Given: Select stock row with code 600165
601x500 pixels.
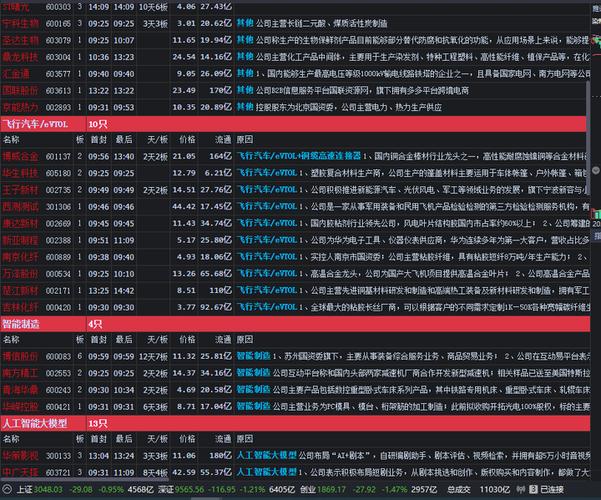Looking at the screenshot, I should [x=295, y=23].
